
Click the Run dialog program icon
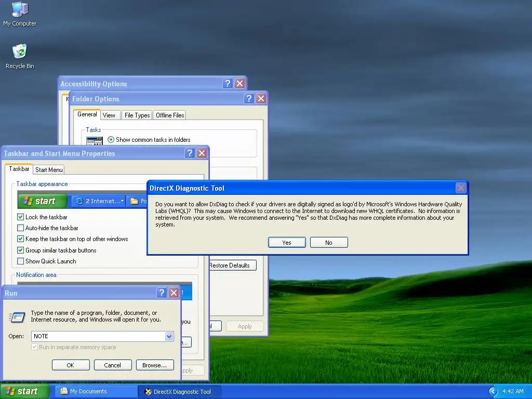click(x=17, y=317)
